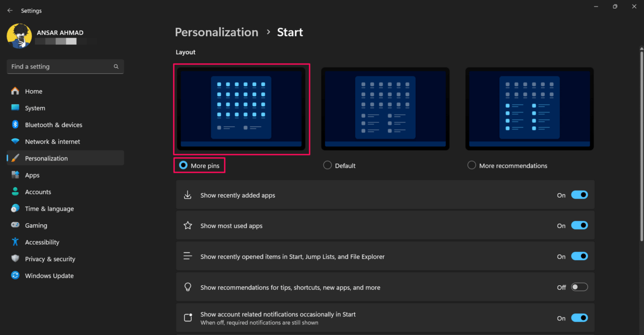Toggle account related notifications in Start
This screenshot has width=644, height=335.
(579, 318)
